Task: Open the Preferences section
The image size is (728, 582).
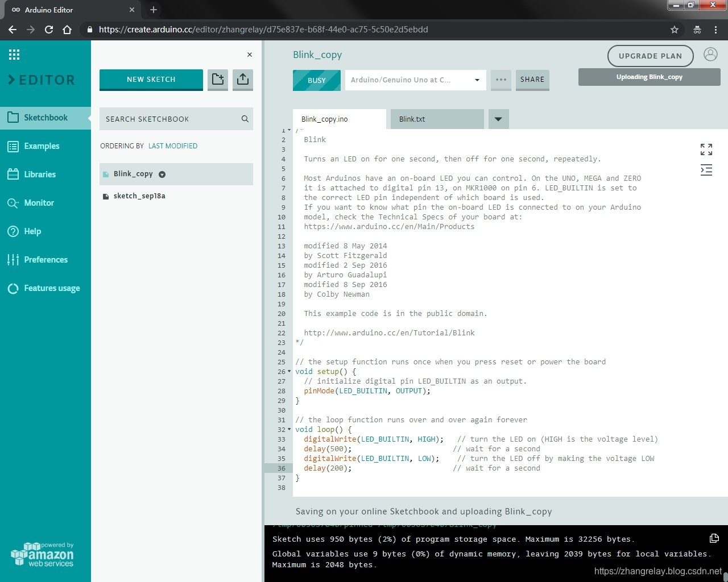Action: click(45, 260)
